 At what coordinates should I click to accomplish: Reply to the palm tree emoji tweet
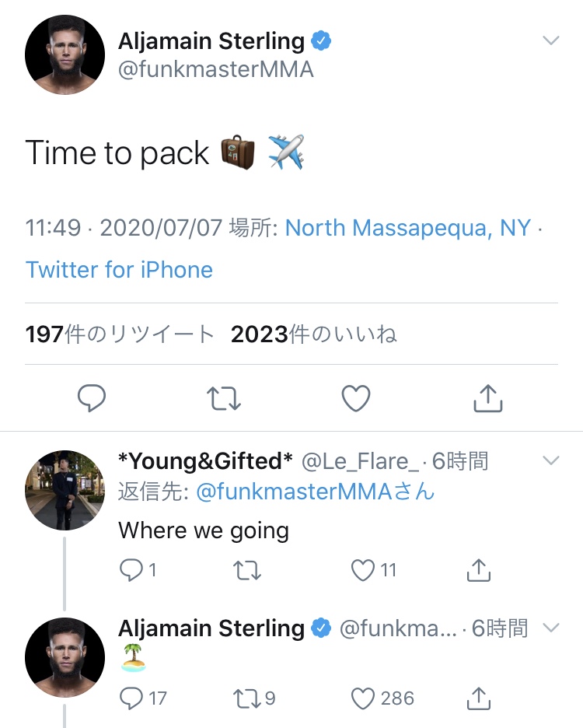pos(130,698)
